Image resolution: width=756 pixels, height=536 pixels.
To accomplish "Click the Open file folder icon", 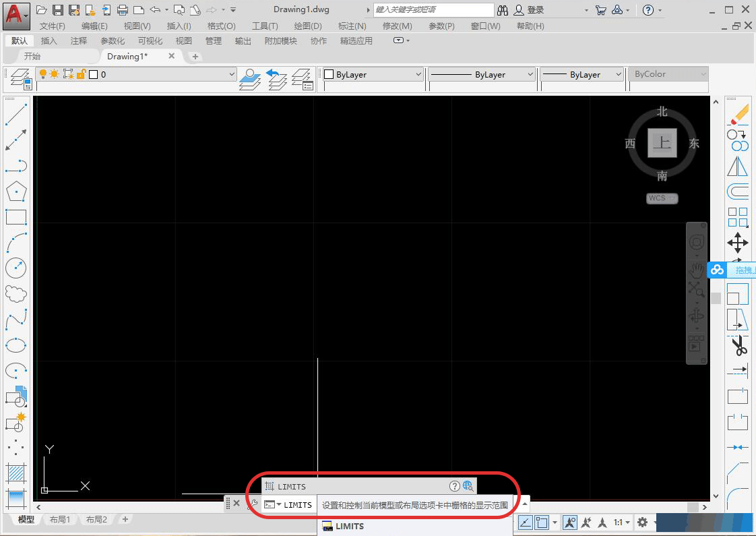I will pyautogui.click(x=42, y=9).
